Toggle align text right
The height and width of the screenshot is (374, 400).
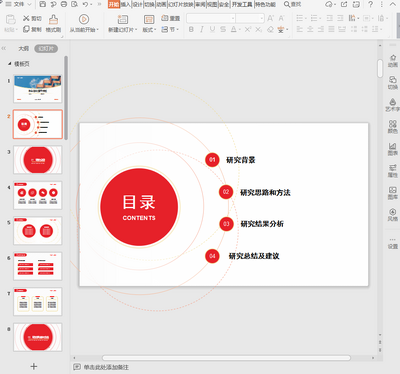click(321, 29)
